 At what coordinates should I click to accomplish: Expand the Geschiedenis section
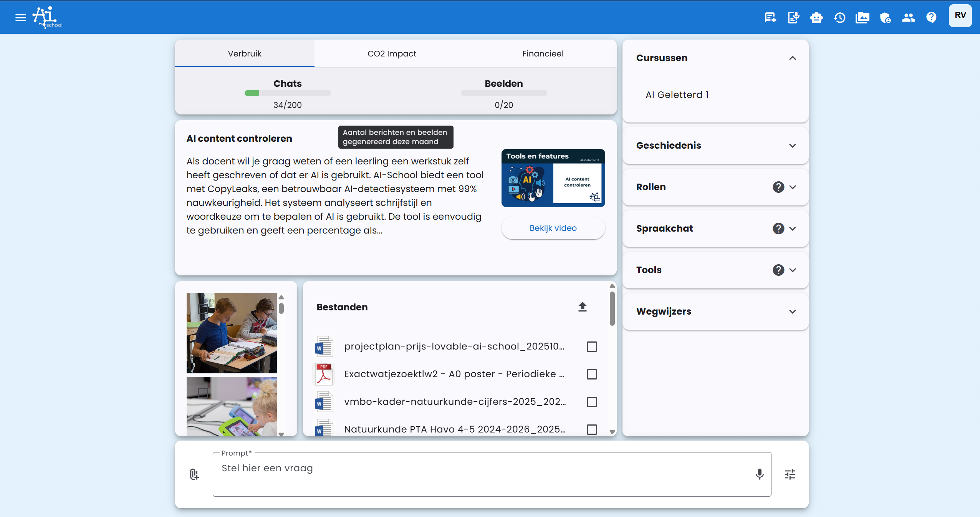[x=793, y=146]
